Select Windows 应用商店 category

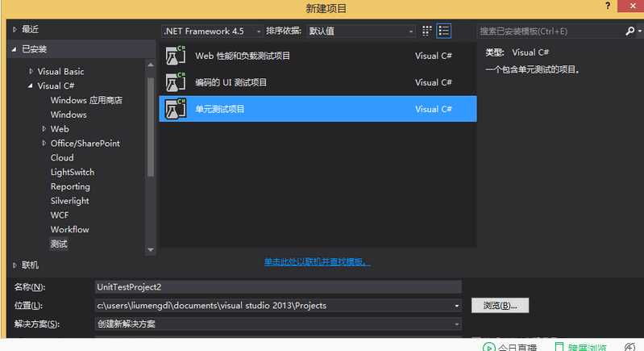(86, 100)
